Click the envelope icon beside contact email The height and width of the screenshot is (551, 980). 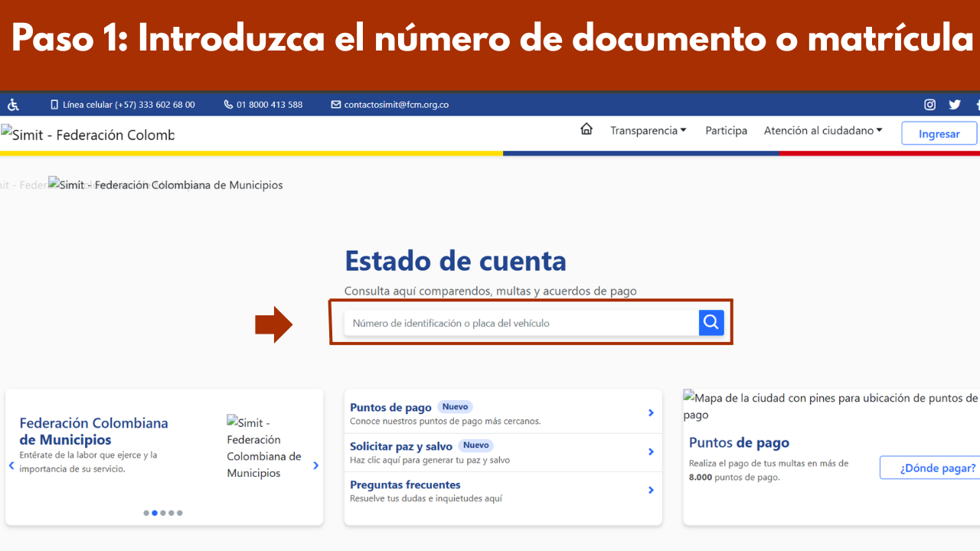click(335, 105)
